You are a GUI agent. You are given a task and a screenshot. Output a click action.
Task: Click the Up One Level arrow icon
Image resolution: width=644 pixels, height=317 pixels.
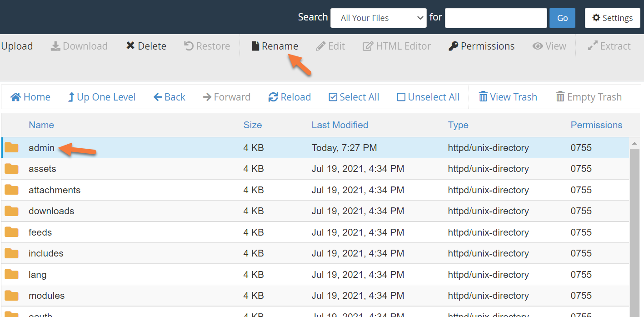(71, 97)
